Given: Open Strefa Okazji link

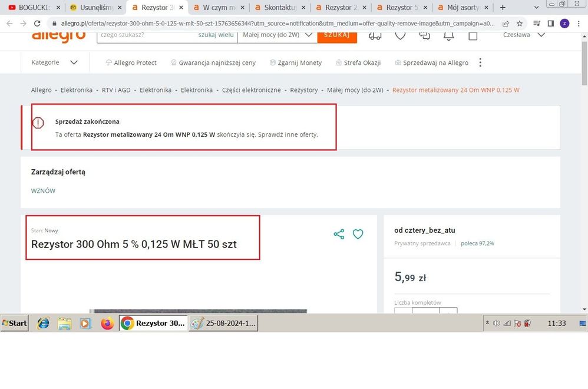Looking at the screenshot, I should point(358,62).
